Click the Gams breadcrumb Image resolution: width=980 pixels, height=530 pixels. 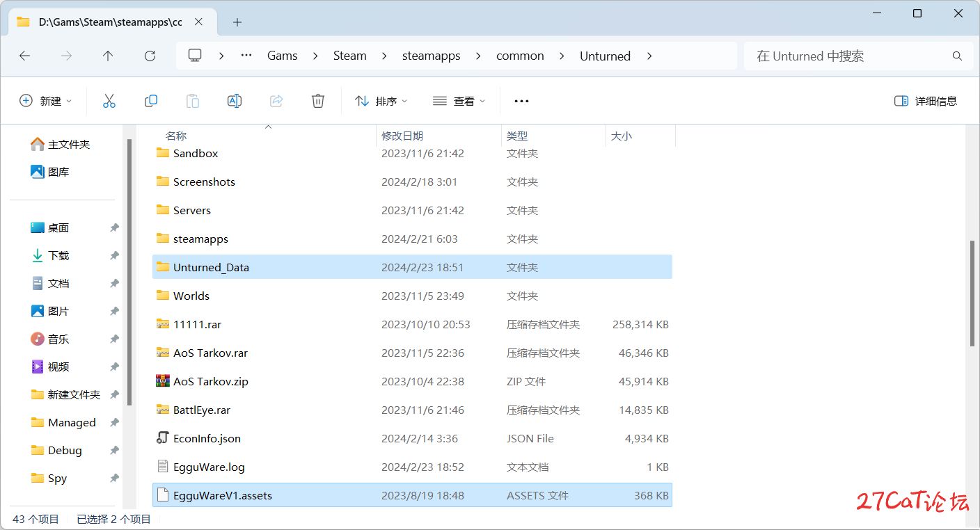(283, 56)
